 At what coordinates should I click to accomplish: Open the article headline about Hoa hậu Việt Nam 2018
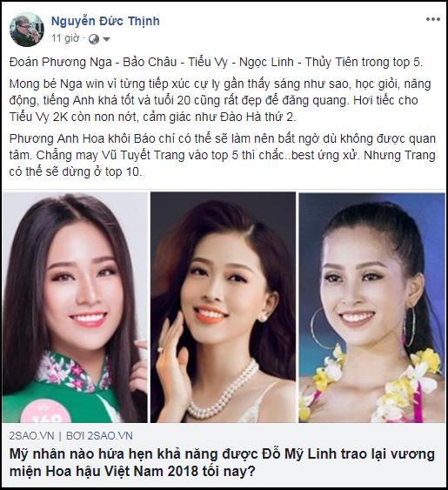click(222, 462)
